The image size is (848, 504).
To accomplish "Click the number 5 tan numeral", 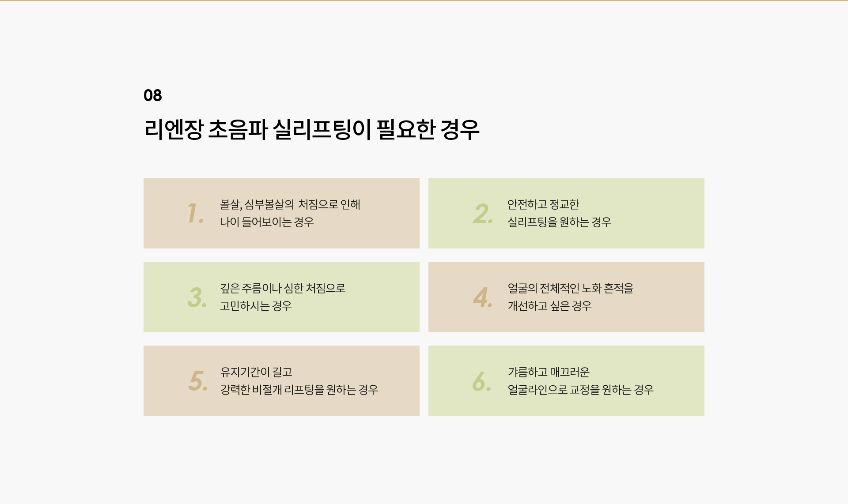I will click(x=197, y=381).
